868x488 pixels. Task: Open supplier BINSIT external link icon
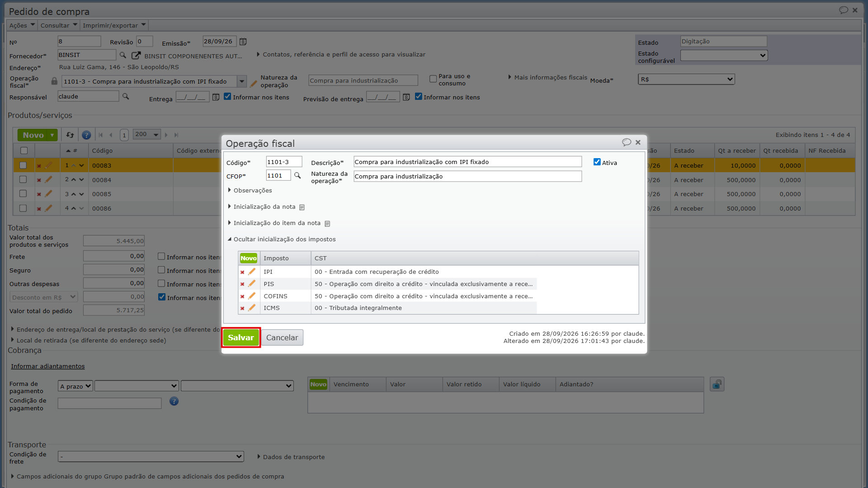point(136,55)
